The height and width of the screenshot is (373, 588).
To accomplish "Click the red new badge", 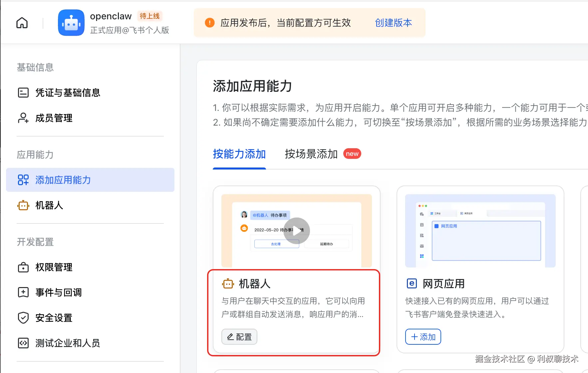I will 352,154.
